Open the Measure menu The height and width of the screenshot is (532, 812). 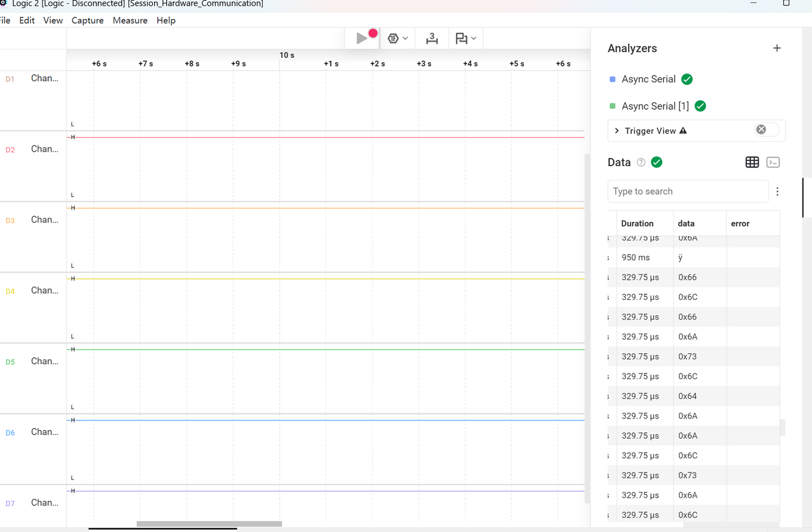pyautogui.click(x=130, y=20)
